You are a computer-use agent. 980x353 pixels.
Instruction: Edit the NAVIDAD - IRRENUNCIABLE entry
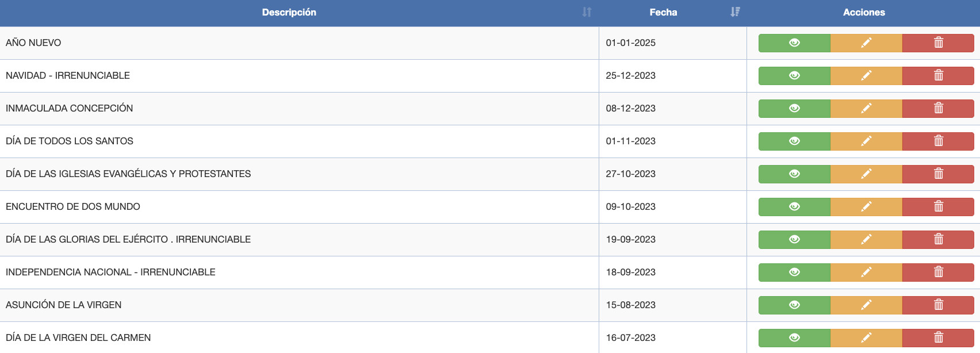coord(866,76)
